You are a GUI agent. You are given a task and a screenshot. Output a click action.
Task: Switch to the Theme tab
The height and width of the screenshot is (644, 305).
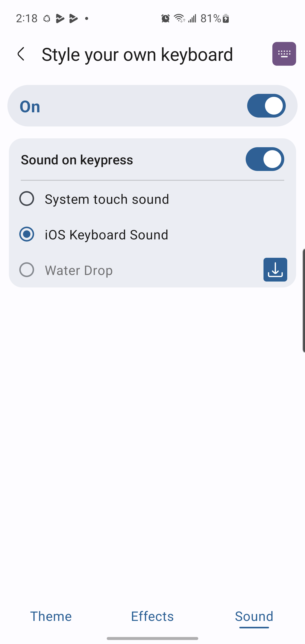click(x=51, y=616)
